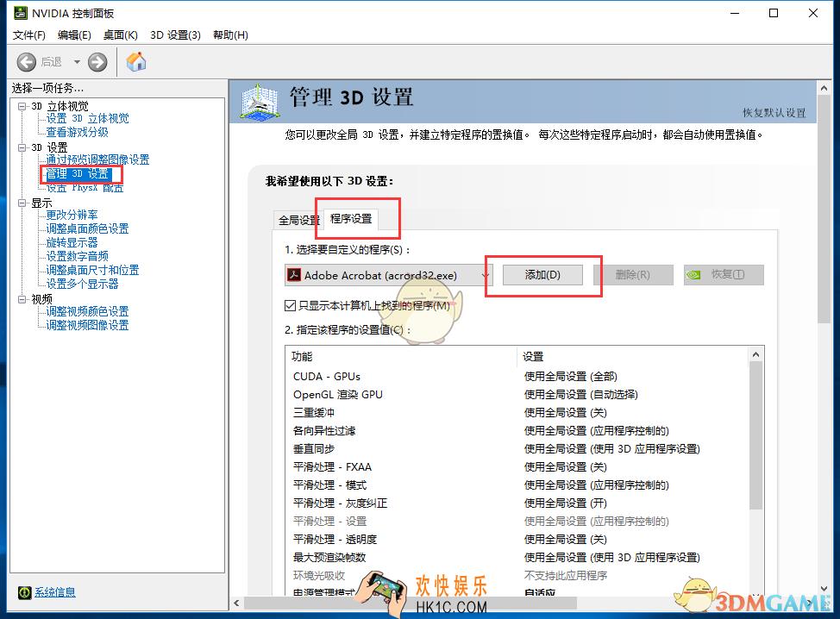Select 调整桌面颜色设置 in tree
The image size is (840, 619).
[87, 228]
